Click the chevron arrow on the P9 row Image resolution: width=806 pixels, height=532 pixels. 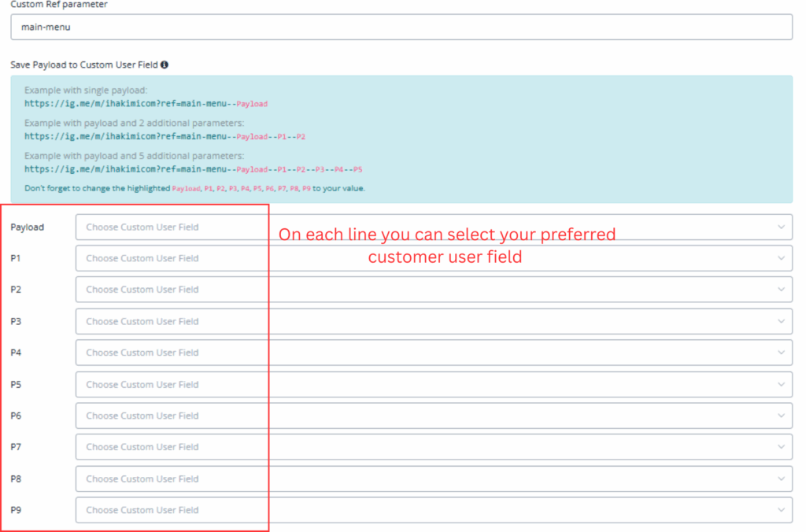pyautogui.click(x=781, y=510)
